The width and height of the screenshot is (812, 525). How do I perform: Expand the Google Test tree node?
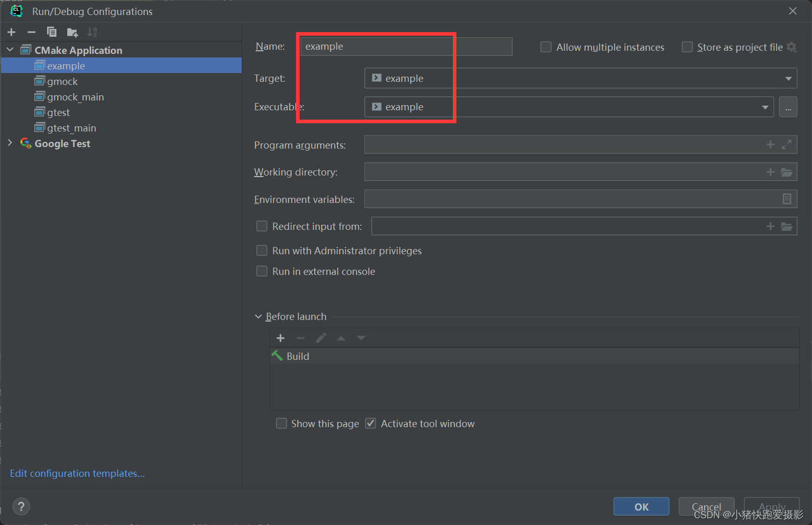(x=10, y=143)
